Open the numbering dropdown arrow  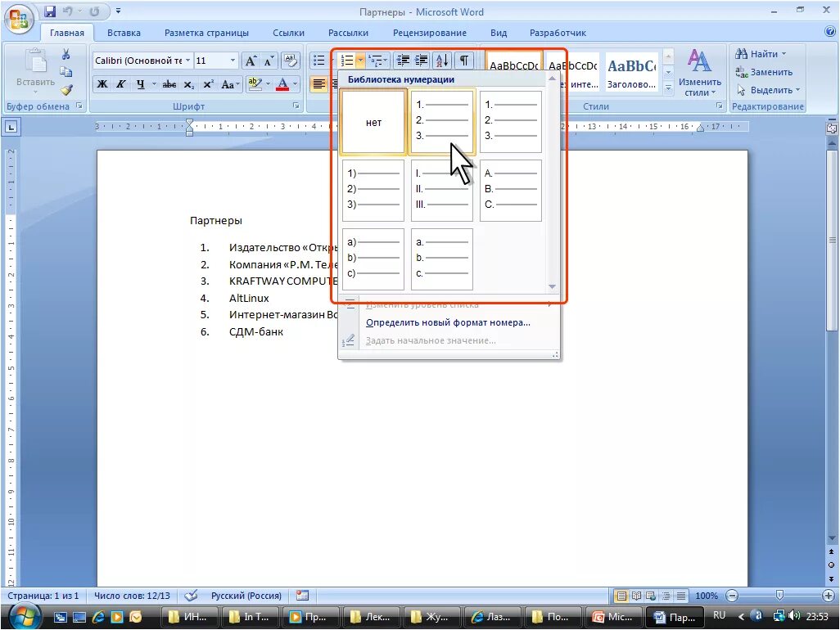pos(360,61)
